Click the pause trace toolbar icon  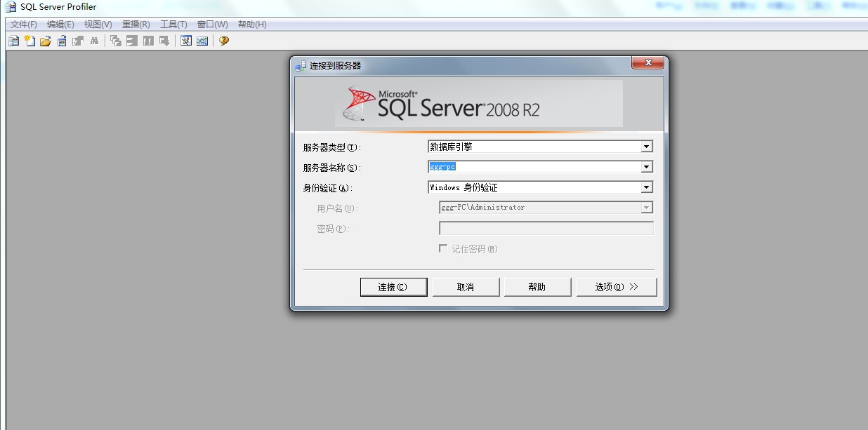click(147, 40)
